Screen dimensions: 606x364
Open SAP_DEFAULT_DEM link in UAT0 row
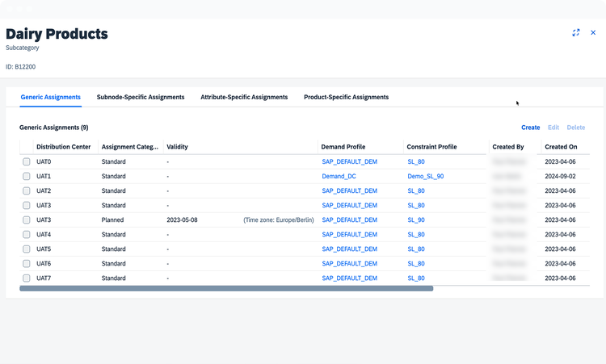[349, 161]
